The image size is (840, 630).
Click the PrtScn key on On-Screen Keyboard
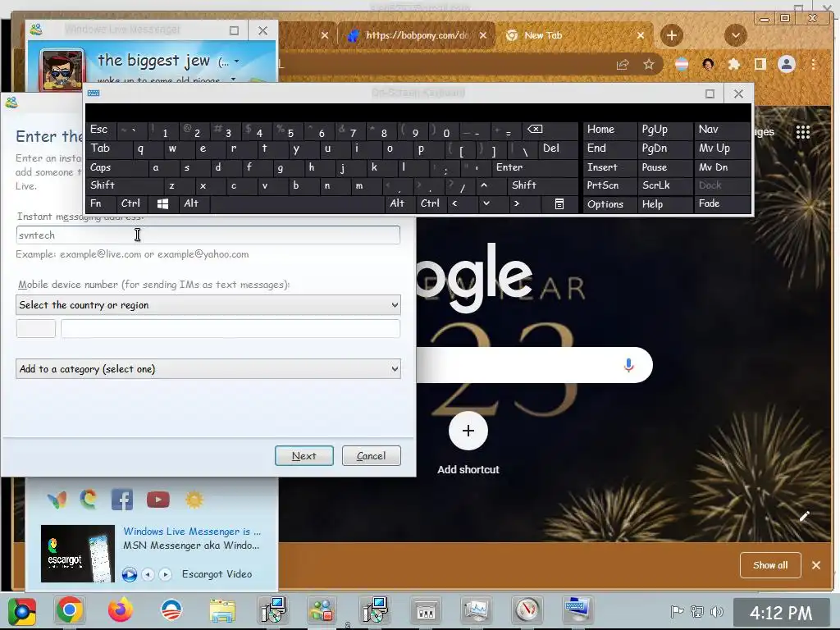609,185
